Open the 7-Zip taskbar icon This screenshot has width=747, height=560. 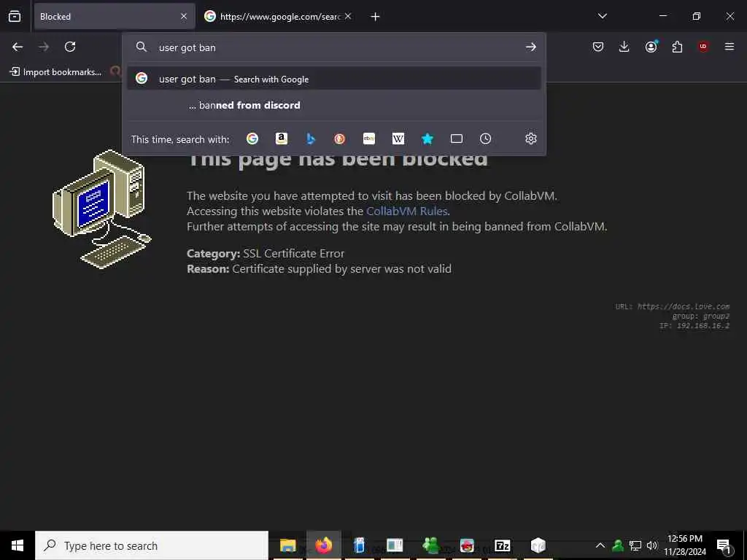(503, 545)
